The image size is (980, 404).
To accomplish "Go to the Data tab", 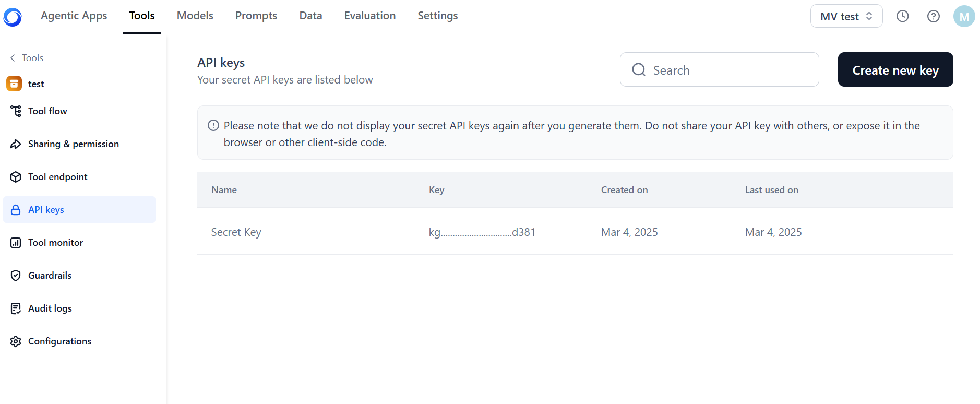I will tap(310, 16).
